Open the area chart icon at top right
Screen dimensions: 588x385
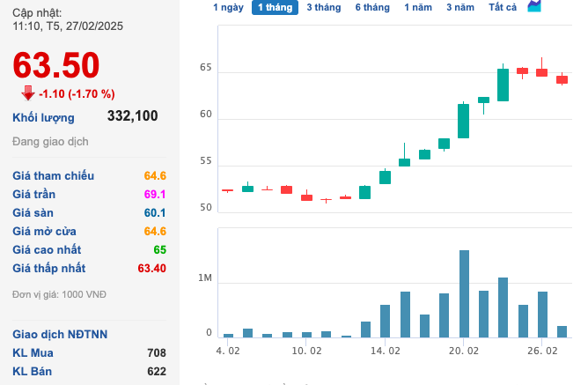(534, 7)
